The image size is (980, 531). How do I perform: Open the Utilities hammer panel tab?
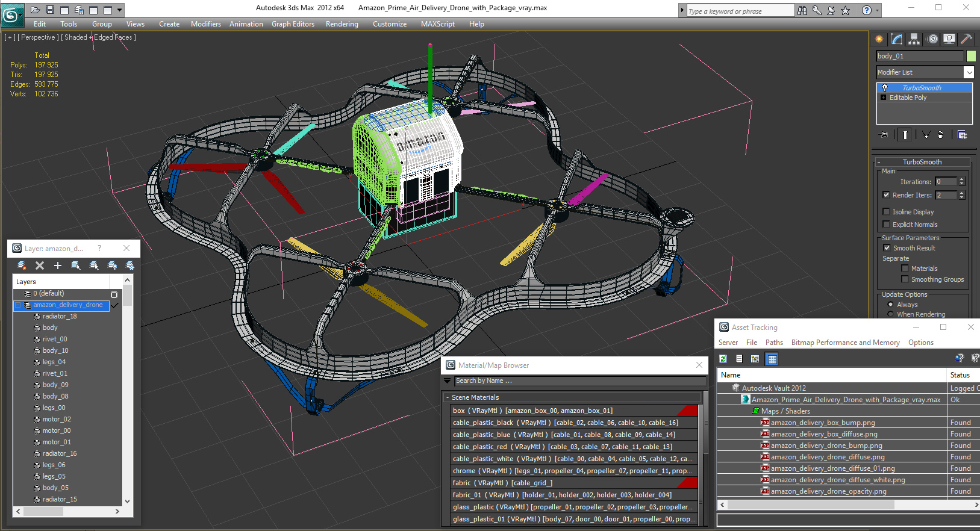[x=967, y=39]
